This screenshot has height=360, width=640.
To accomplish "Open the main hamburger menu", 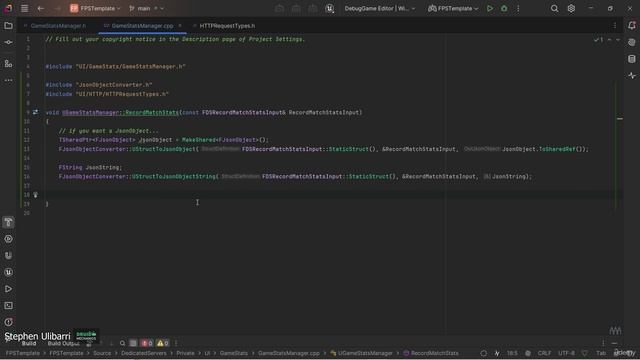I will click(x=24, y=8).
